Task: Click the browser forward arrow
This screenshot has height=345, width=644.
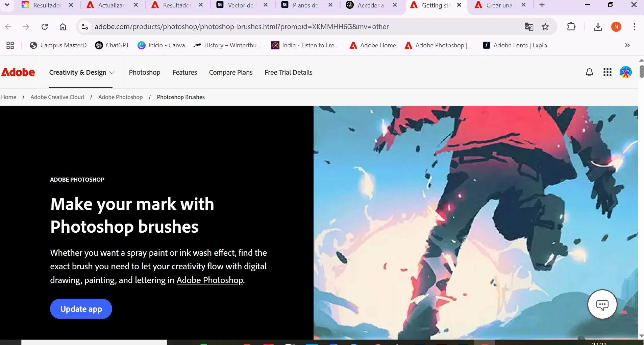Action: pos(26,27)
